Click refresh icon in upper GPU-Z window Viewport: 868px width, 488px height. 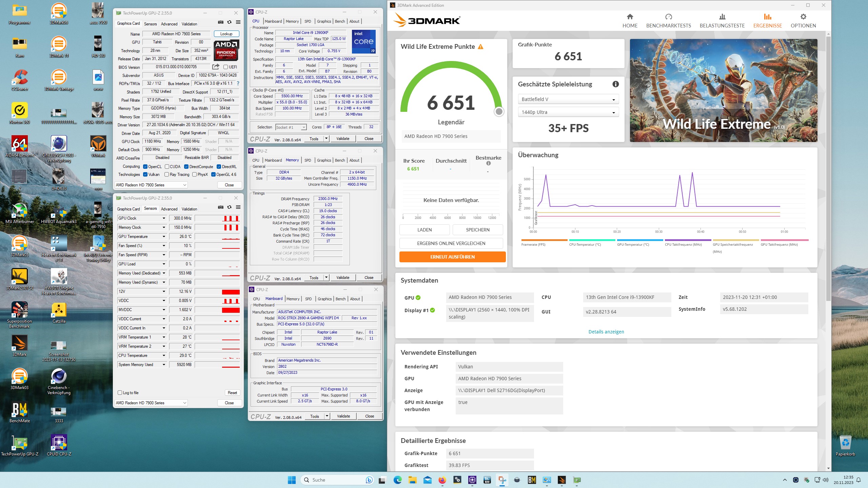(x=230, y=22)
